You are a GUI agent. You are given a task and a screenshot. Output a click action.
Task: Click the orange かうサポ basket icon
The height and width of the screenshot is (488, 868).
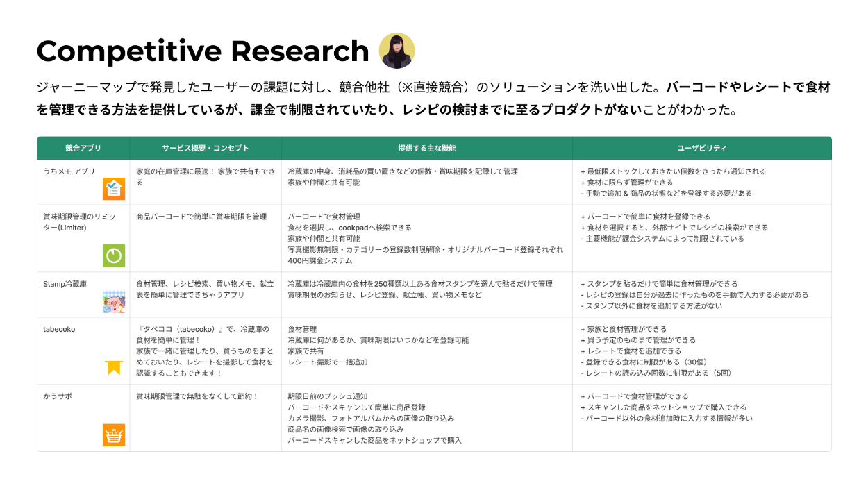pos(114,435)
